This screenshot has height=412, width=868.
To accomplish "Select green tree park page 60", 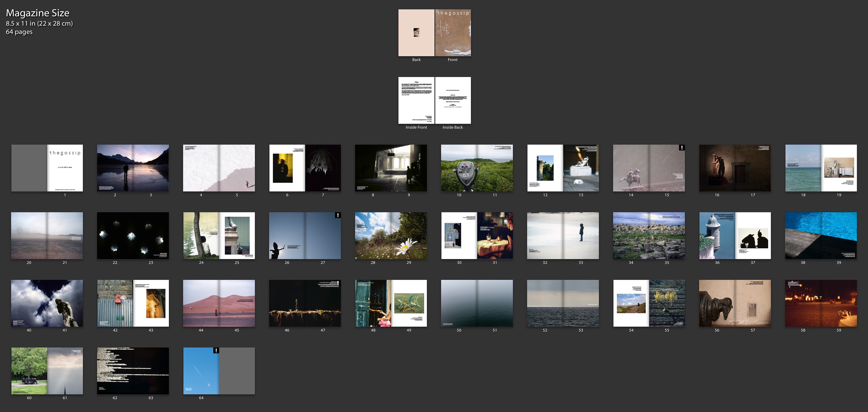I will 29,371.
